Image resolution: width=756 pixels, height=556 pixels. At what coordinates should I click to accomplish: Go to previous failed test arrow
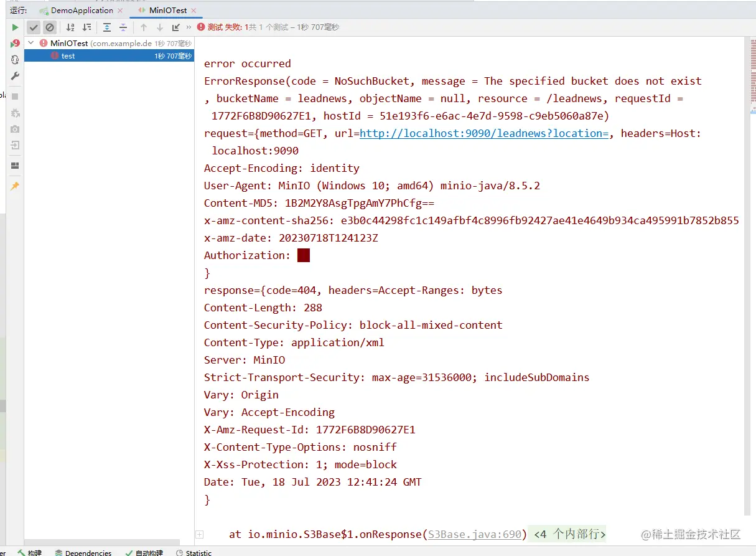tap(144, 27)
